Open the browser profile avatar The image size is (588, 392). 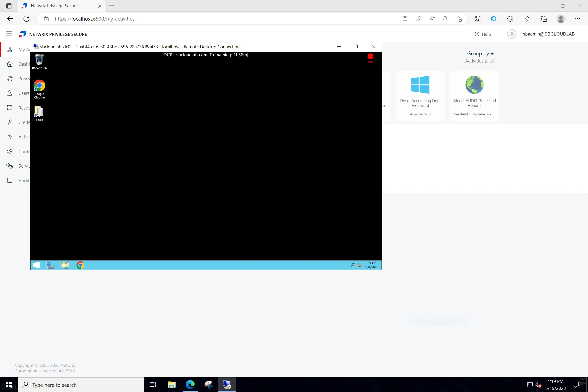[x=561, y=19]
